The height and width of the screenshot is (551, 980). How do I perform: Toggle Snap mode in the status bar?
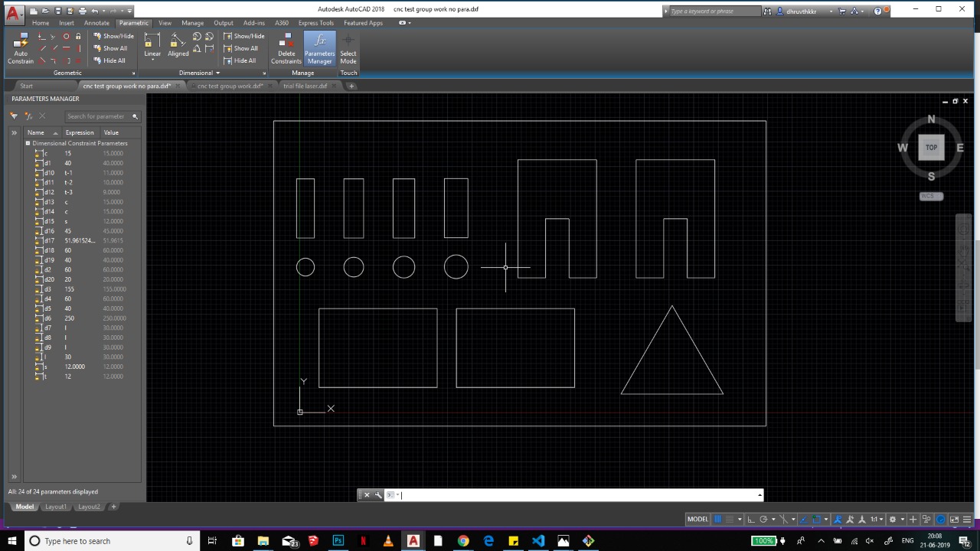[730, 520]
